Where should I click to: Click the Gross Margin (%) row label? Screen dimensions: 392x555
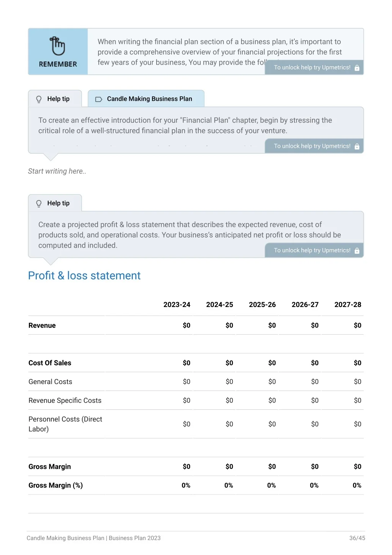(56, 486)
